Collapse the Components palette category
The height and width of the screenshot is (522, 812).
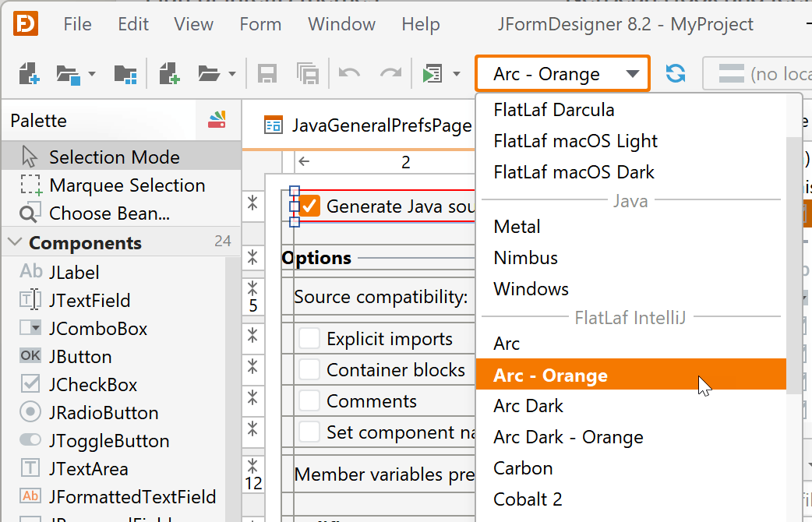(x=16, y=242)
